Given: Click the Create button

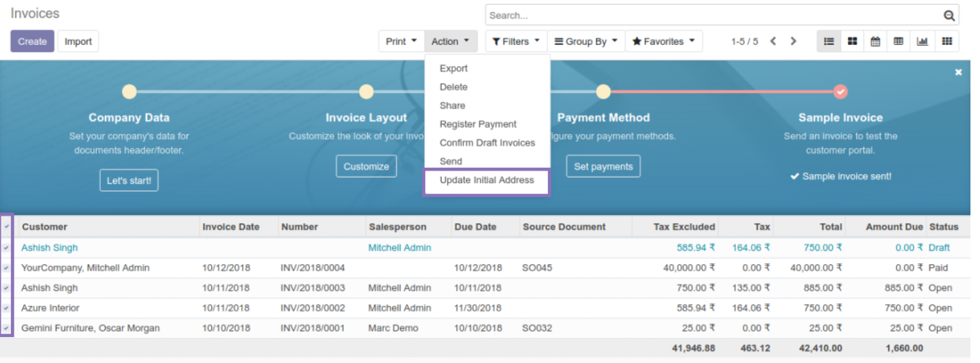Looking at the screenshot, I should (x=32, y=42).
